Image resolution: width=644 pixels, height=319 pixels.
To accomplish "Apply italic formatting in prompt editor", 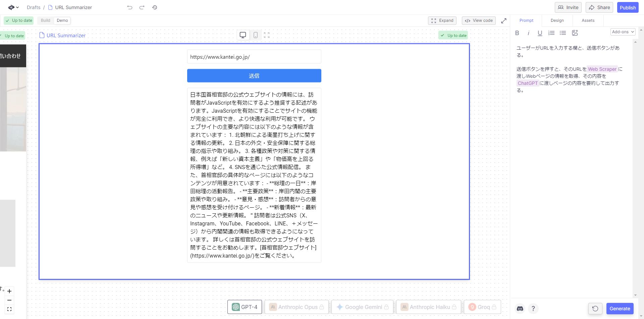I will click(528, 33).
